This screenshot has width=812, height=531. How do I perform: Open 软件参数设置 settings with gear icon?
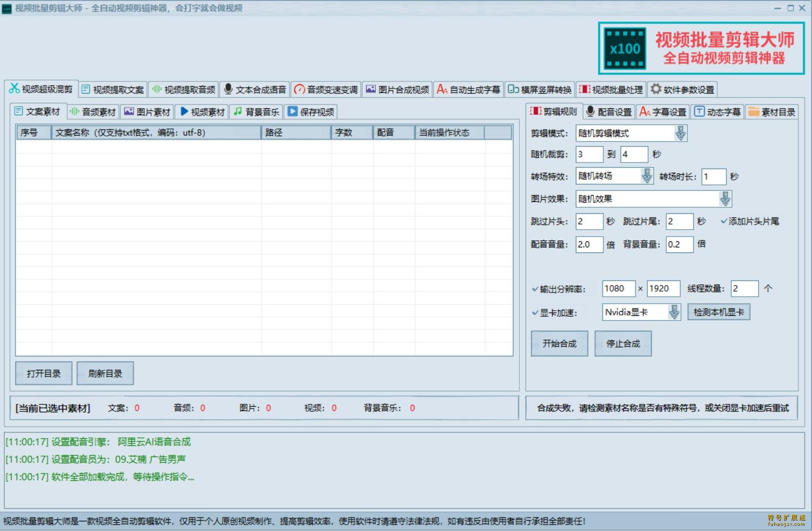682,89
